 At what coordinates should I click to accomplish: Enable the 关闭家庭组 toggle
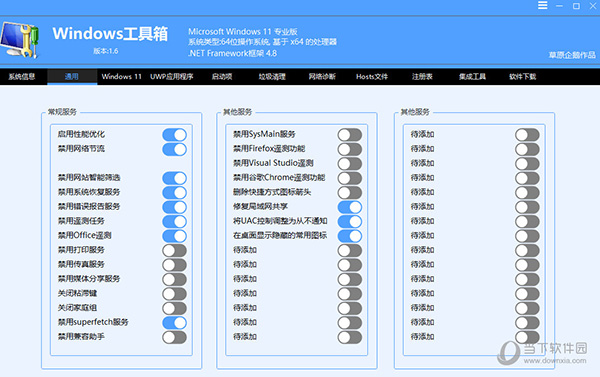[x=174, y=308]
